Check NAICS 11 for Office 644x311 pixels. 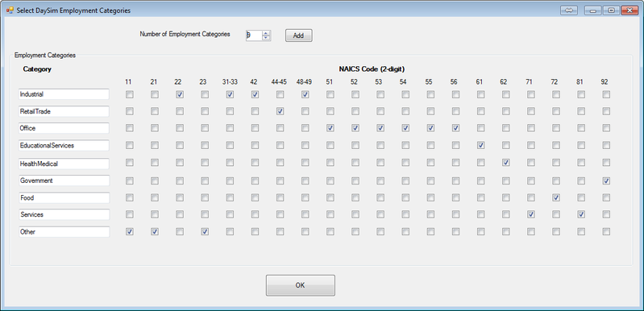(130, 128)
